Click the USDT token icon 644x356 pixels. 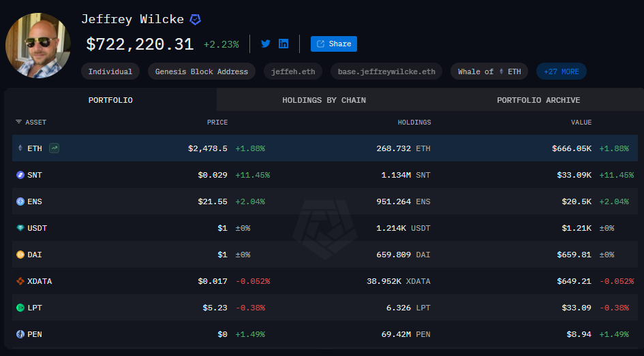click(20, 228)
